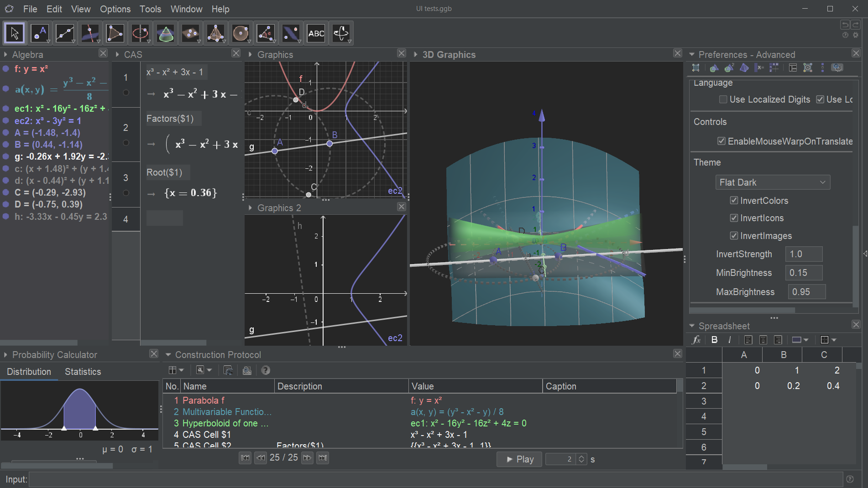The height and width of the screenshot is (488, 868).
Task: Jump to last construction step
Action: point(323,458)
